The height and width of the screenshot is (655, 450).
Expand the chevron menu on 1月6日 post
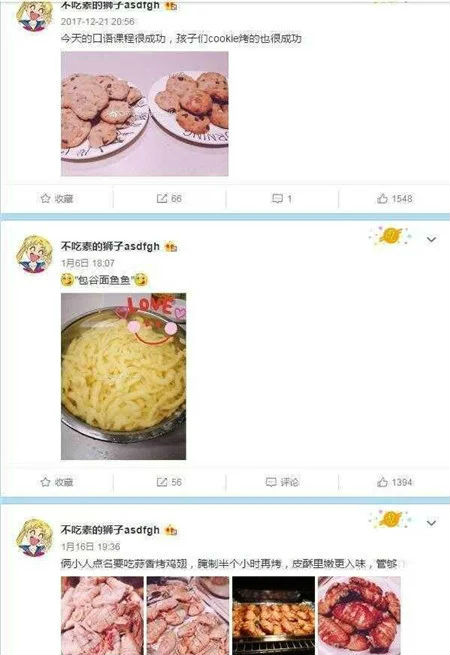[431, 239]
